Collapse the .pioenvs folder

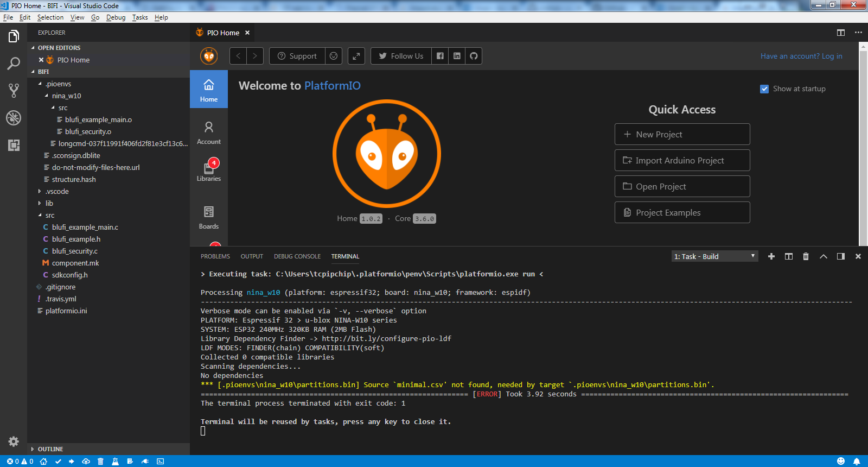(108, 84)
